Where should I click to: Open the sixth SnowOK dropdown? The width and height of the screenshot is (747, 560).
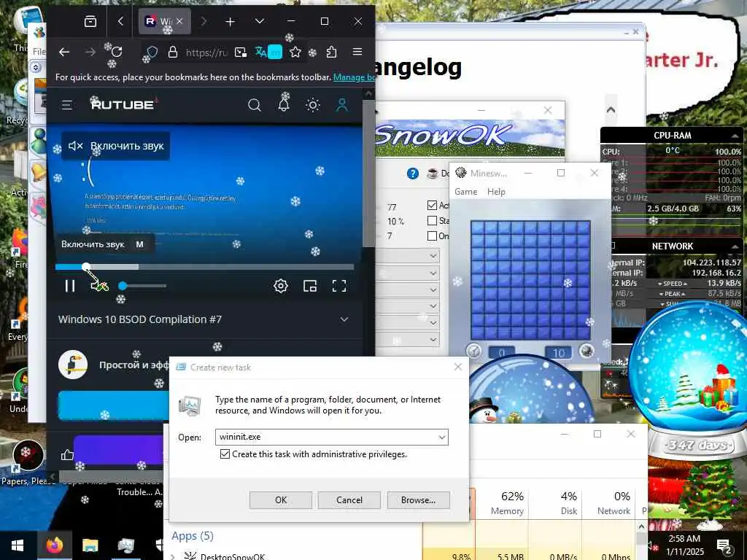tap(407, 340)
